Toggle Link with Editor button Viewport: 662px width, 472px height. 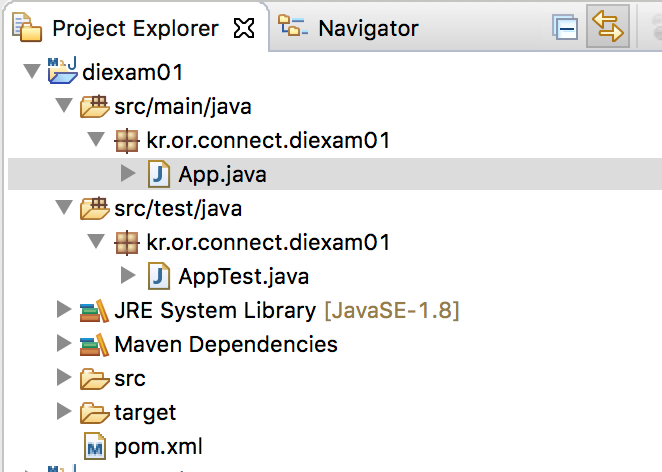click(608, 26)
